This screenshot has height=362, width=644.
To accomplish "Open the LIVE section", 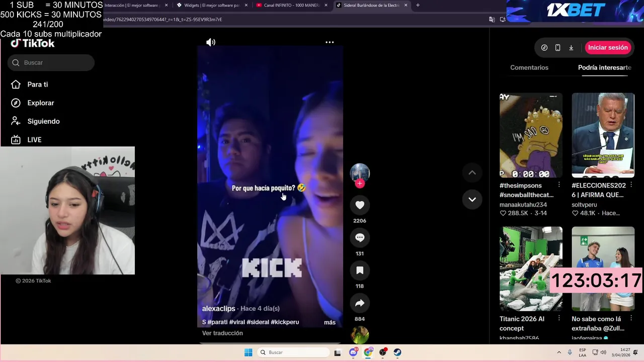I will pos(34,140).
